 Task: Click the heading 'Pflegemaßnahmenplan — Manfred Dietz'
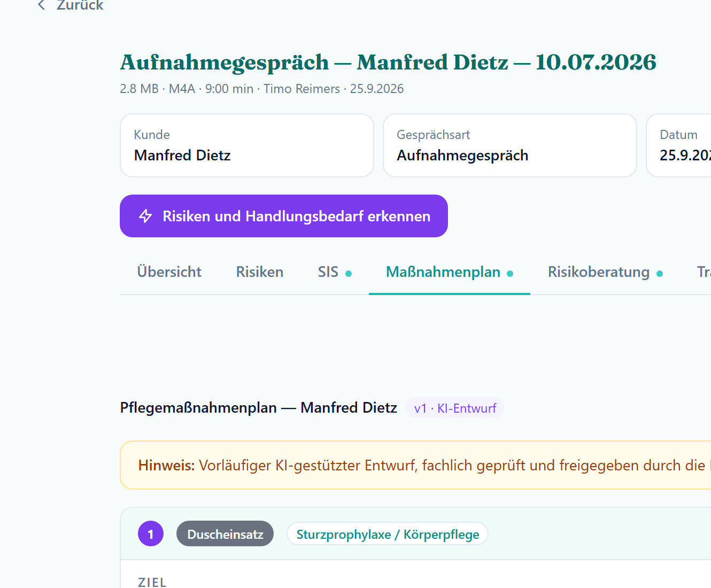pyautogui.click(x=259, y=408)
